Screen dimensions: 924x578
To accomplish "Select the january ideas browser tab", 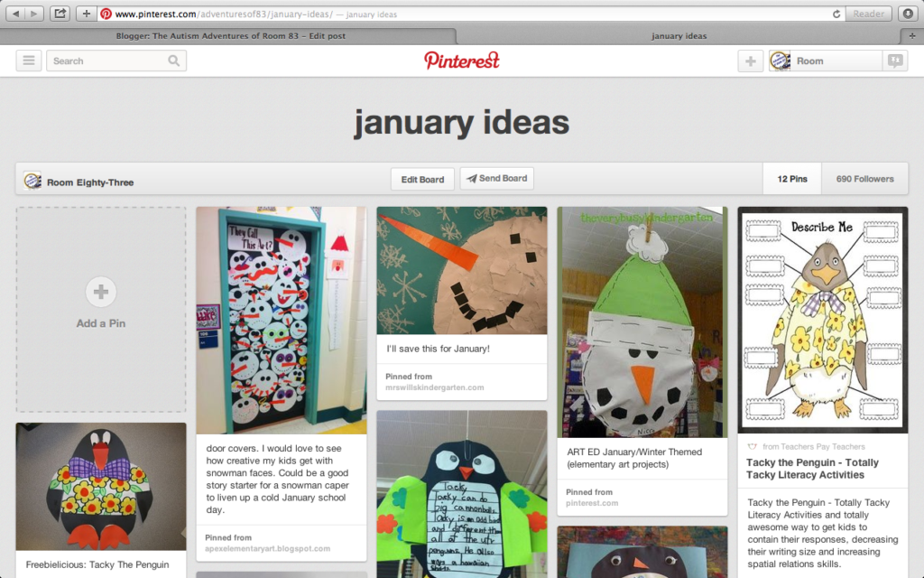I will coord(679,36).
